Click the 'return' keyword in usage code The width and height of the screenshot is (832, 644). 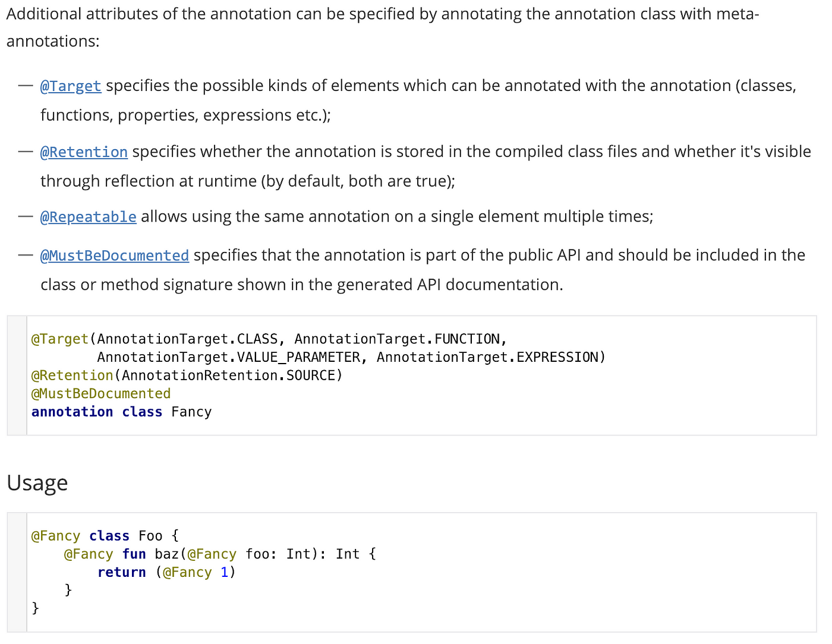click(x=122, y=572)
